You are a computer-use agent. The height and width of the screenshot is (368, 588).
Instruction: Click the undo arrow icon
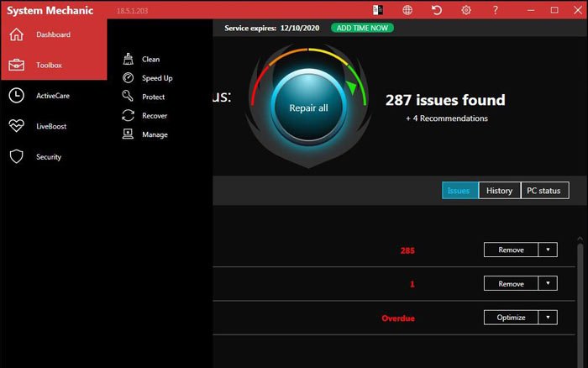437,10
